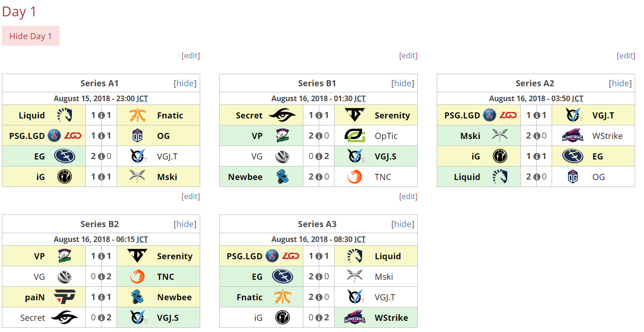This screenshot has height=332, width=644.
Task: Hide the Series B1 match table
Action: (403, 83)
